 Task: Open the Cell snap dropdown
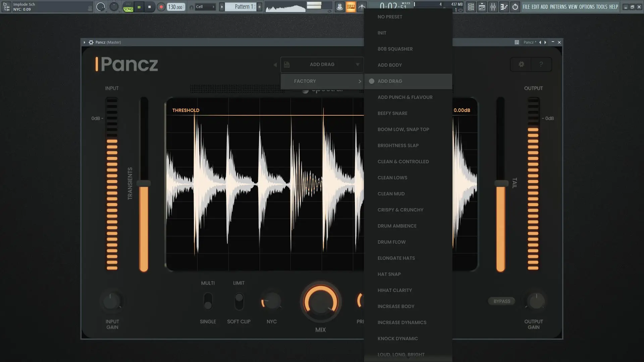click(x=205, y=7)
